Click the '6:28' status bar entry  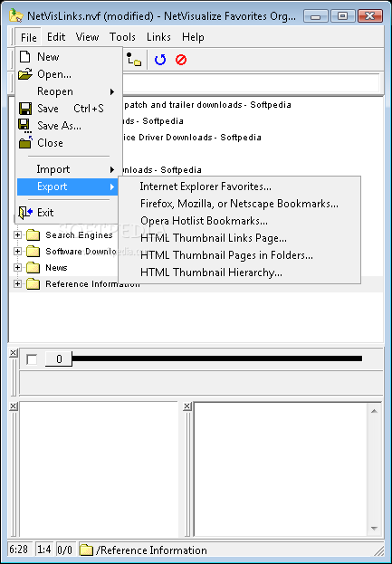tap(19, 550)
